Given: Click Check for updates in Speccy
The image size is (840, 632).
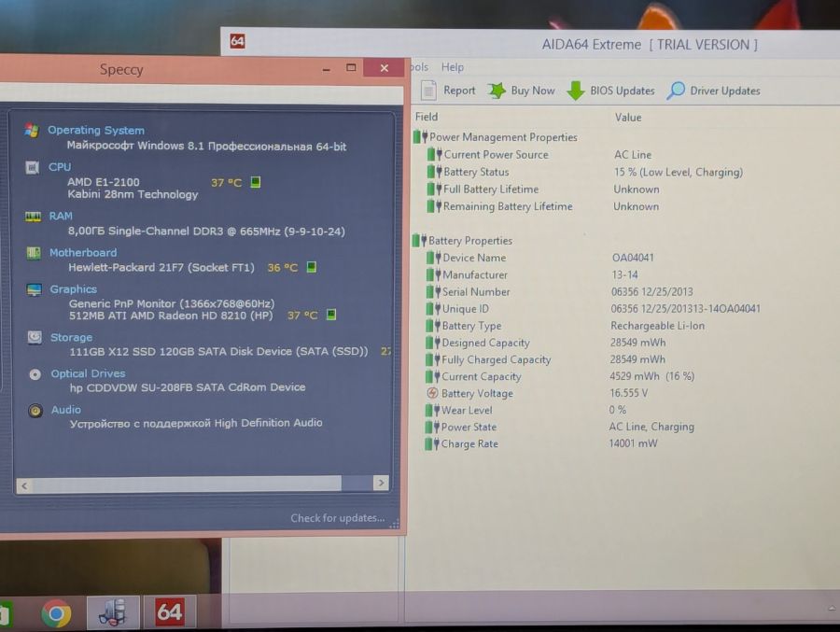Looking at the screenshot, I should pyautogui.click(x=338, y=518).
